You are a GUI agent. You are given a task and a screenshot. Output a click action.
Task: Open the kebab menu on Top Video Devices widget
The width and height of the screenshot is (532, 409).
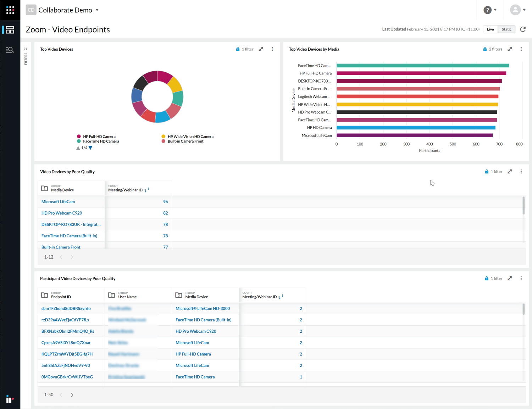pyautogui.click(x=272, y=49)
